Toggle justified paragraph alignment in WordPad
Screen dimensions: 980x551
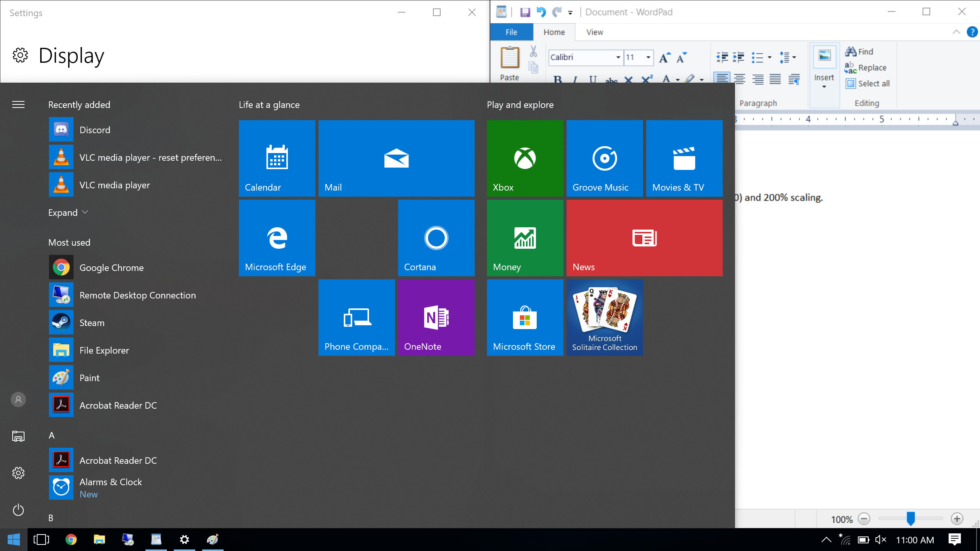click(775, 78)
